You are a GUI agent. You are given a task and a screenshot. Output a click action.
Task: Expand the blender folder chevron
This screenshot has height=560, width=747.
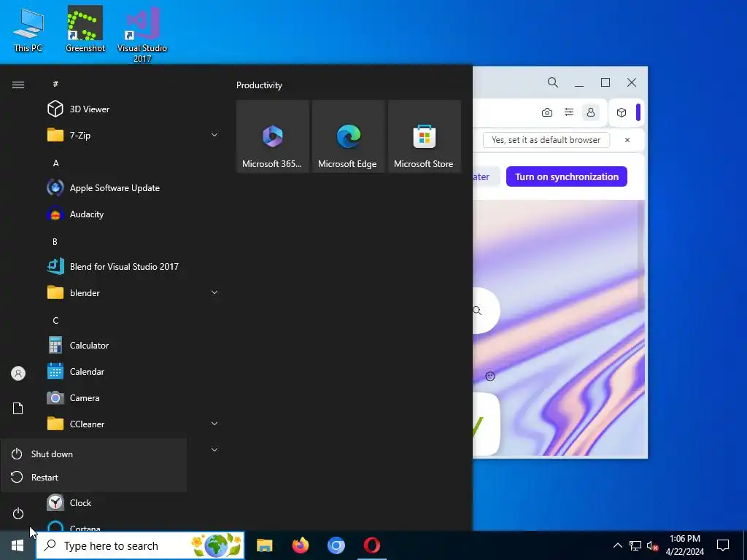pyautogui.click(x=214, y=292)
